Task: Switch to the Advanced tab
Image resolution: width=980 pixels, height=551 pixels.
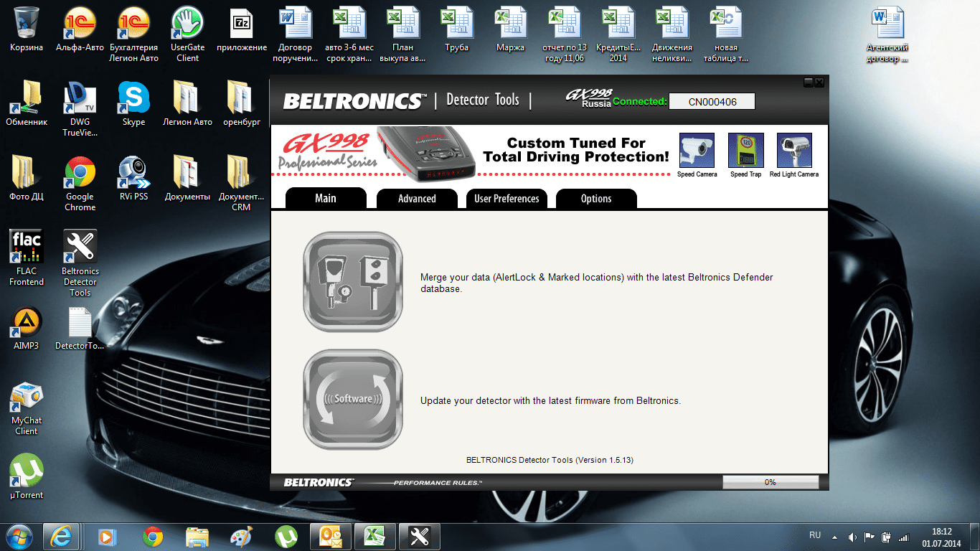Action: [417, 199]
